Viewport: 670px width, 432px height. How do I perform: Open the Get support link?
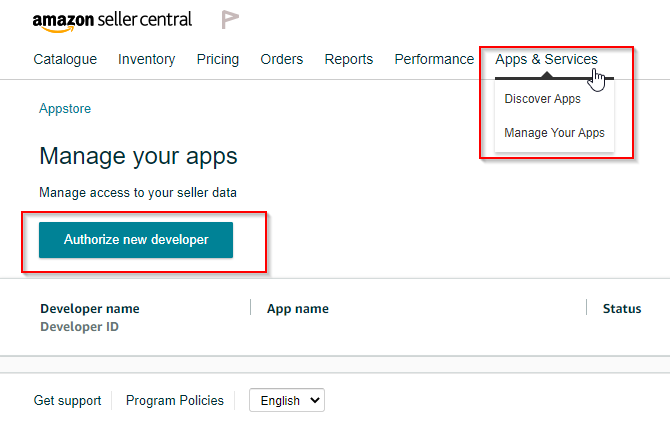tap(68, 400)
